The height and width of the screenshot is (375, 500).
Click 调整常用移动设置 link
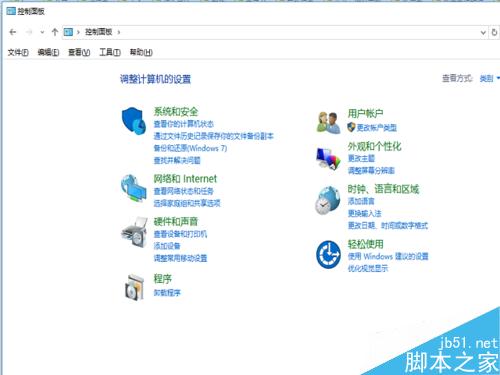pos(180,258)
